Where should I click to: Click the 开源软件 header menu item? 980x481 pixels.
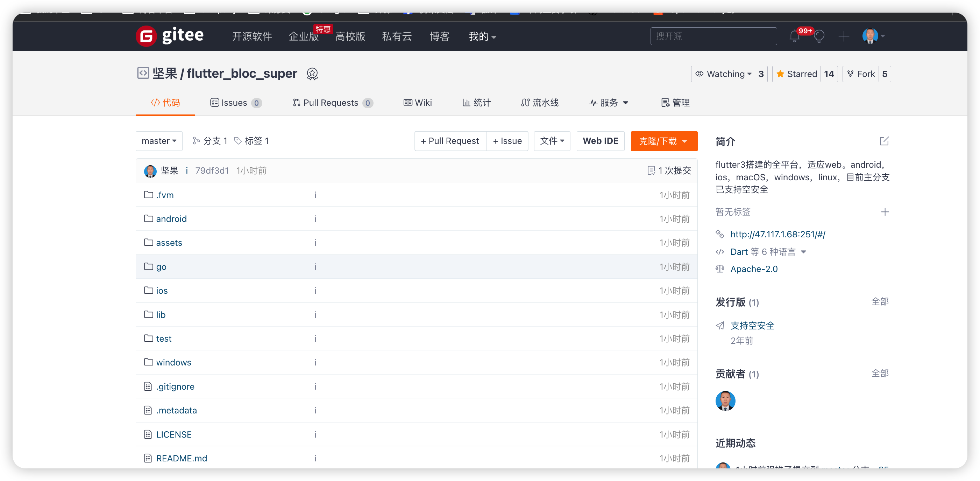(x=252, y=36)
